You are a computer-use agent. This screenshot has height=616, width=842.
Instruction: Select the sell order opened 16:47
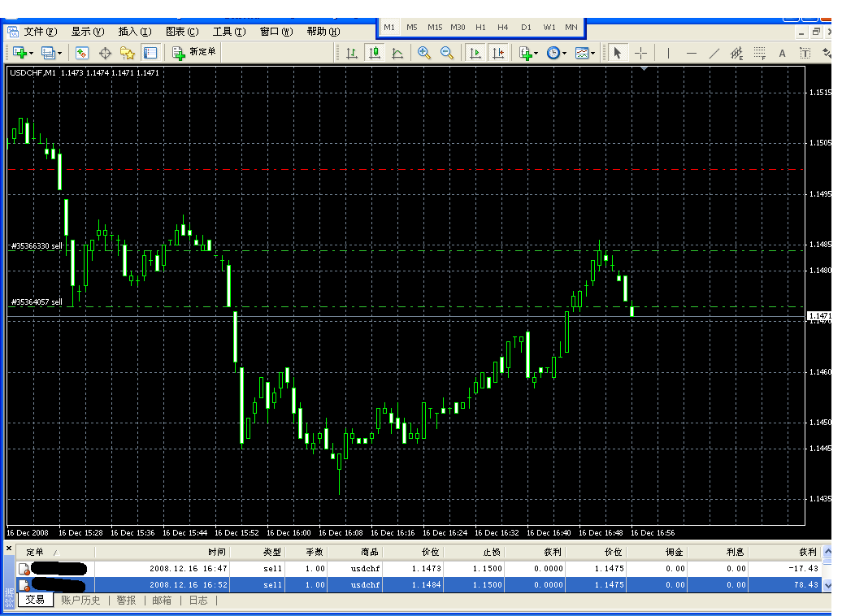pyautogui.click(x=419, y=568)
